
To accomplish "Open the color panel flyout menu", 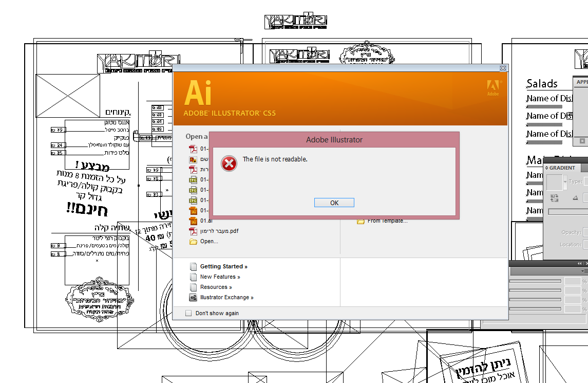I will (584, 271).
